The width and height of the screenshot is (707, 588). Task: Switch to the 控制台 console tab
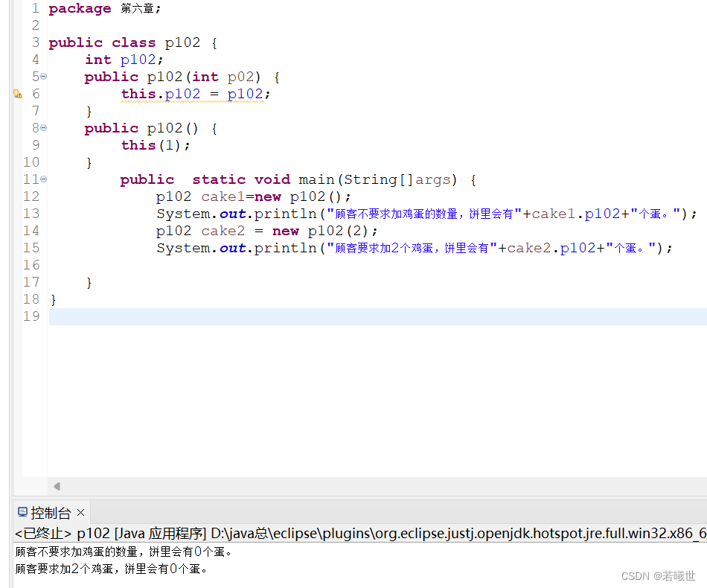coord(51,513)
